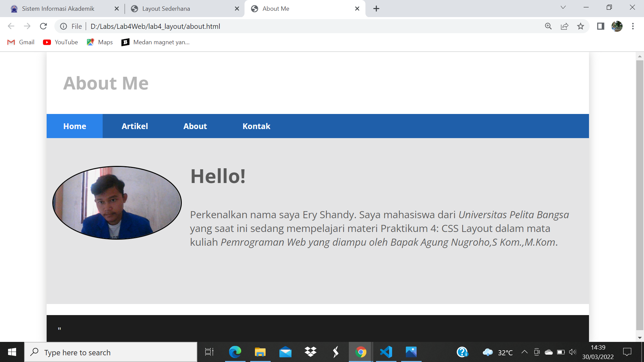
Task: Open Chrome's three-dot menu
Action: coord(633,26)
